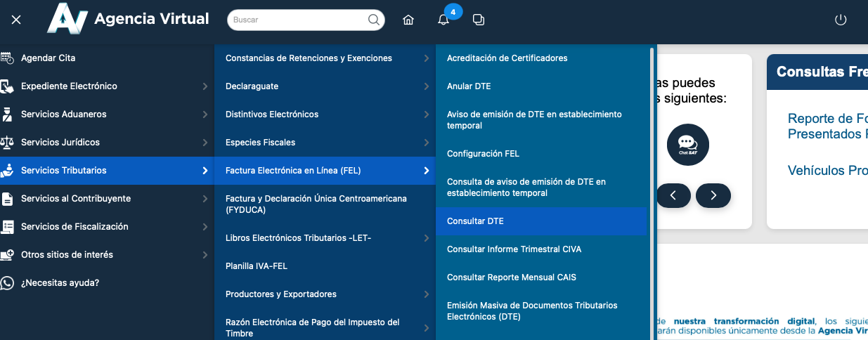Click the next carousel arrow button
Viewport: 868px width, 340px height.
[x=713, y=195]
